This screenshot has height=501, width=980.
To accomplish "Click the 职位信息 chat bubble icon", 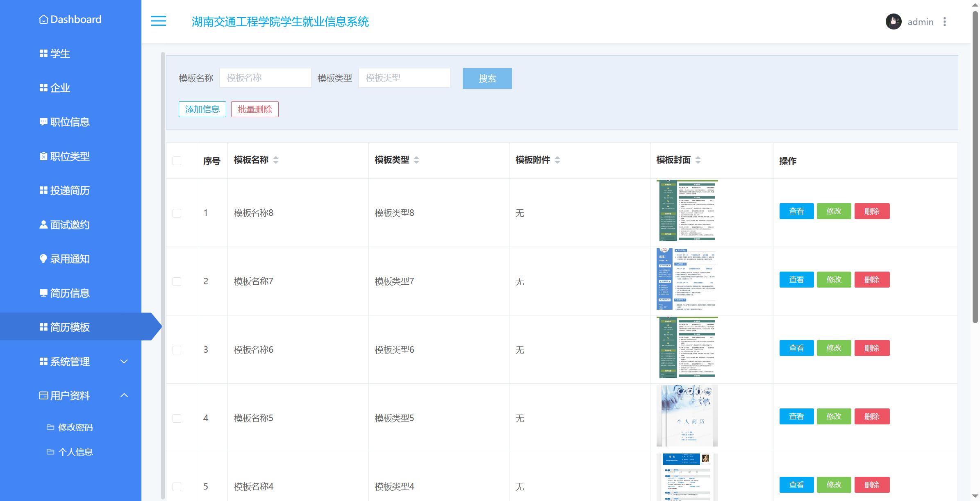I will click(43, 122).
